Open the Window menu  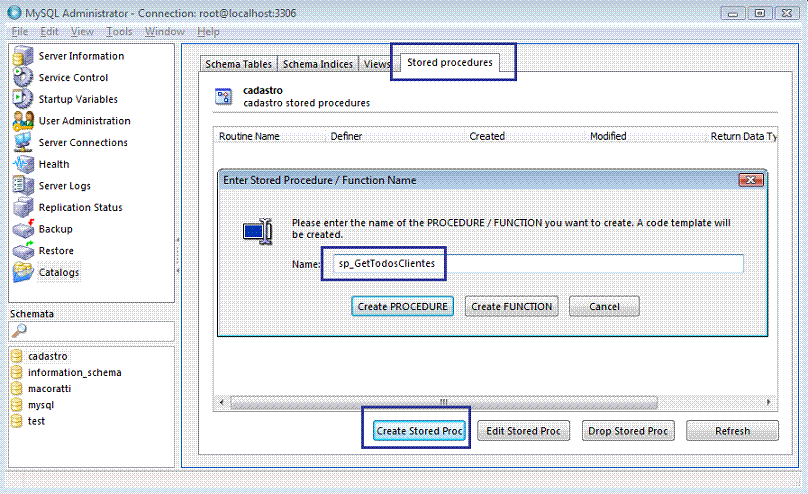(x=164, y=31)
